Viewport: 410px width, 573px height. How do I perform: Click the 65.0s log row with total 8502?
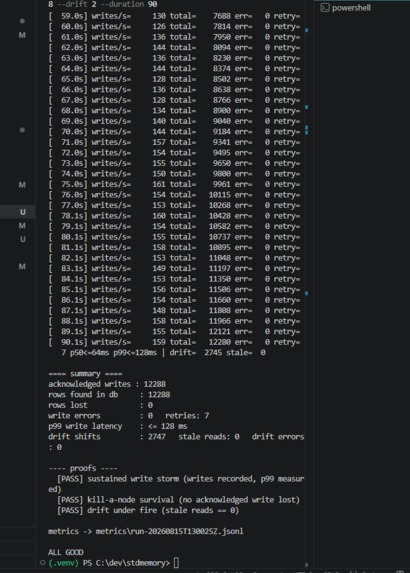174,79
